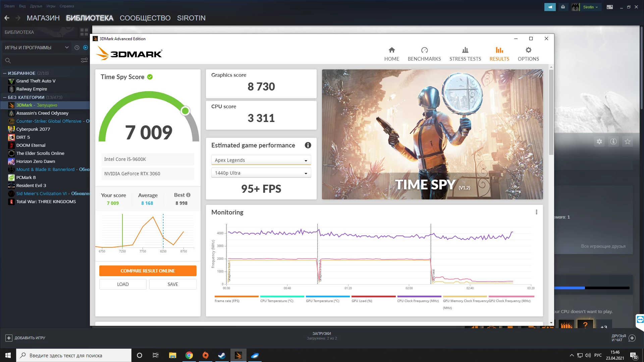Open the Windows Start menu

click(8, 355)
